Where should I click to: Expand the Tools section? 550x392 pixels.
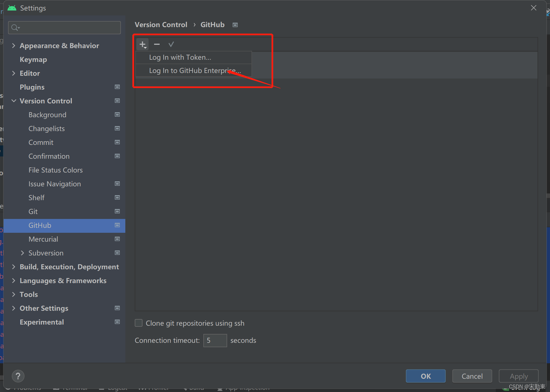point(14,294)
